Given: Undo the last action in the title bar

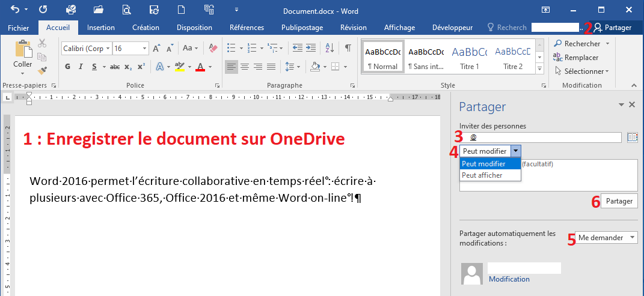Looking at the screenshot, I should coord(14,9).
